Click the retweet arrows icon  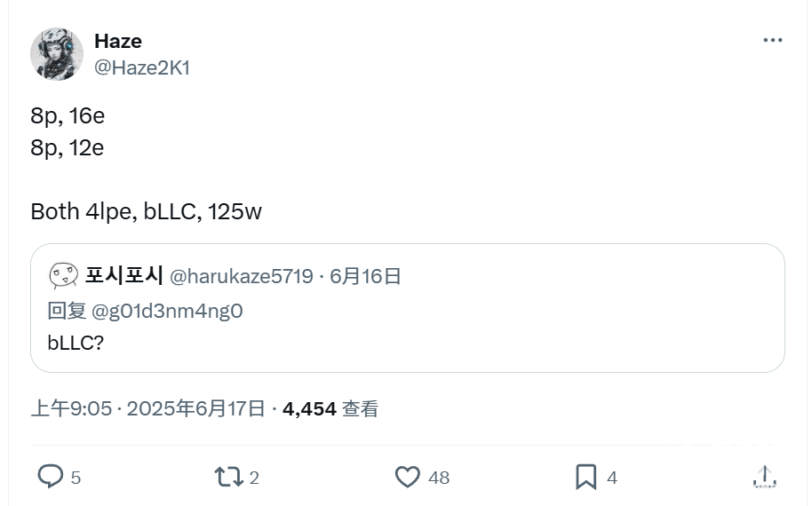[x=229, y=477]
